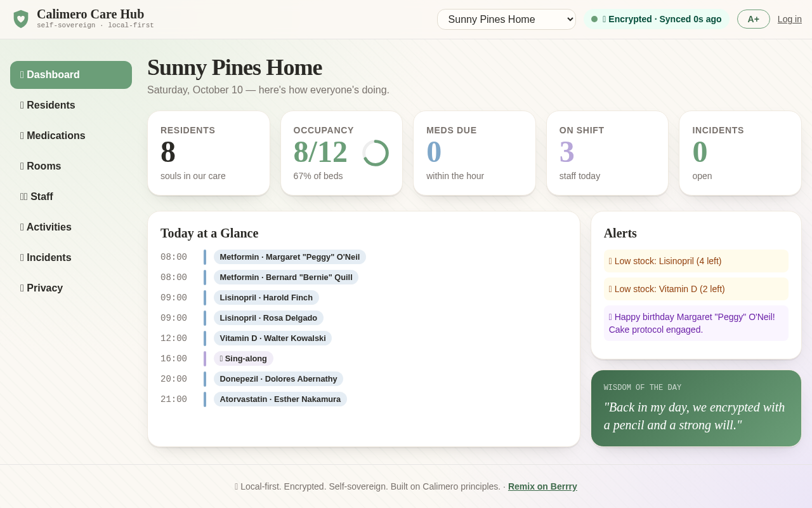
Task: Click the Calimero Care Hub title
Action: coord(91,14)
